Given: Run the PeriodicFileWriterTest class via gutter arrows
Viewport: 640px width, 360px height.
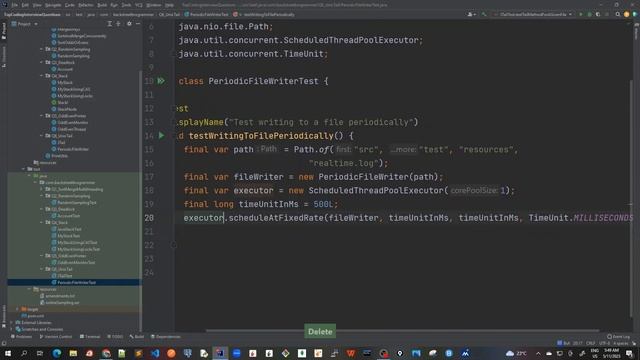Looking at the screenshot, I should [161, 81].
